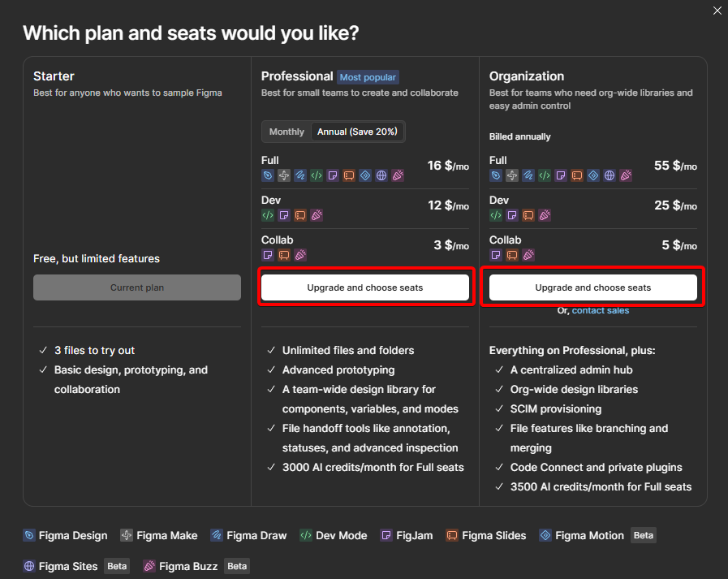Click Figma Buzz icon in Organization Dev row
The image size is (728, 579).
coord(545,215)
